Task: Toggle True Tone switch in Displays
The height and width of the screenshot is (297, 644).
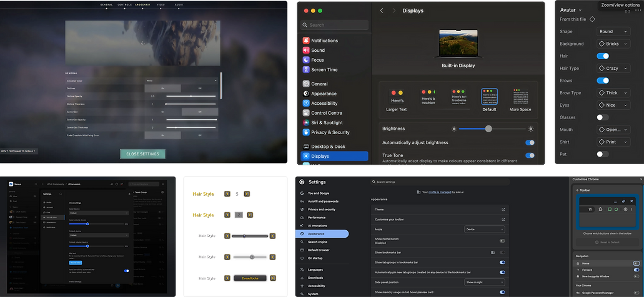Action: [x=530, y=155]
